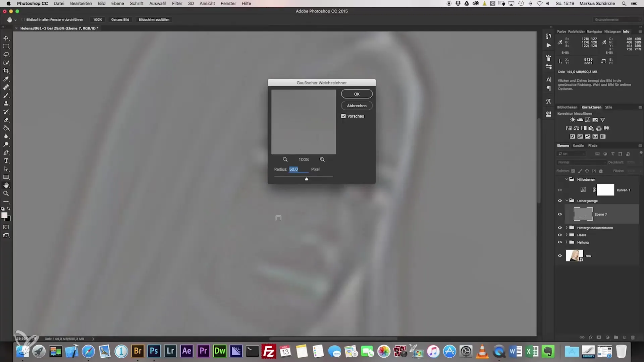Zoom in on Gaussian blur preview
644x362 pixels.
322,160
